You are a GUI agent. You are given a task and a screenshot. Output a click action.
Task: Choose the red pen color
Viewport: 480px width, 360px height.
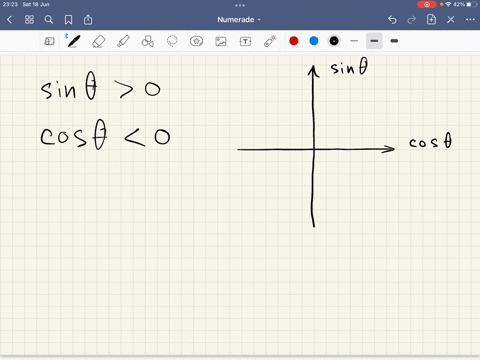(x=294, y=41)
